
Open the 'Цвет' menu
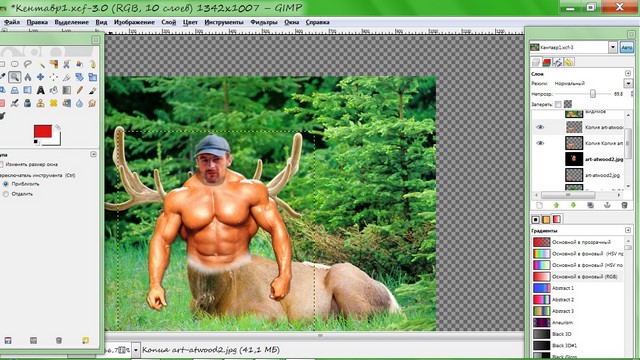click(x=190, y=22)
